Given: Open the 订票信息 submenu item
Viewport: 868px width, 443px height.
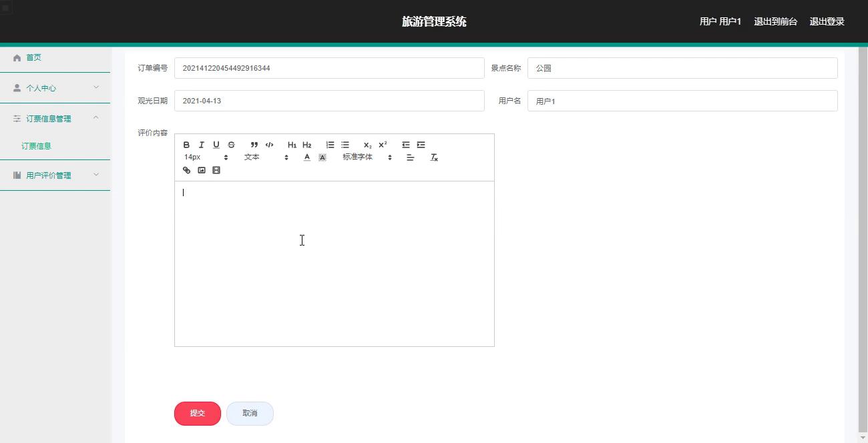Looking at the screenshot, I should pyautogui.click(x=36, y=146).
